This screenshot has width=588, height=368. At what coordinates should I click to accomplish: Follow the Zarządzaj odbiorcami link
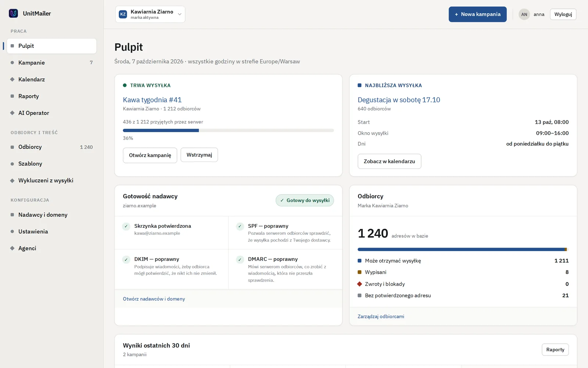[381, 316]
